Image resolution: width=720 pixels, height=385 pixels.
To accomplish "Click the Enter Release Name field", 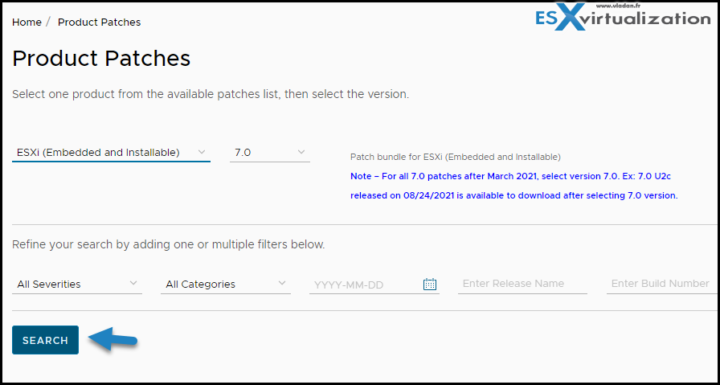I will 523,284.
